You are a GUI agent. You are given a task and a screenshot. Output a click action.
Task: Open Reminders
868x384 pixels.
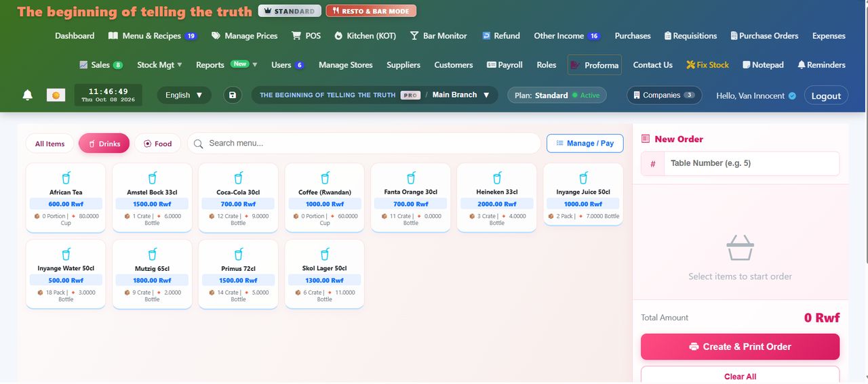[x=821, y=65]
